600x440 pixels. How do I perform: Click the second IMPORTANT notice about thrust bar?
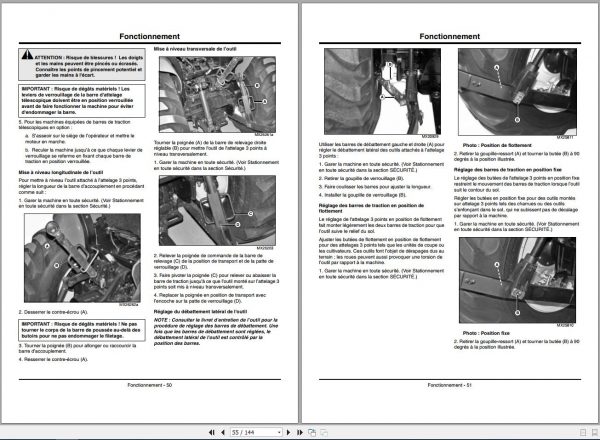tap(82, 330)
